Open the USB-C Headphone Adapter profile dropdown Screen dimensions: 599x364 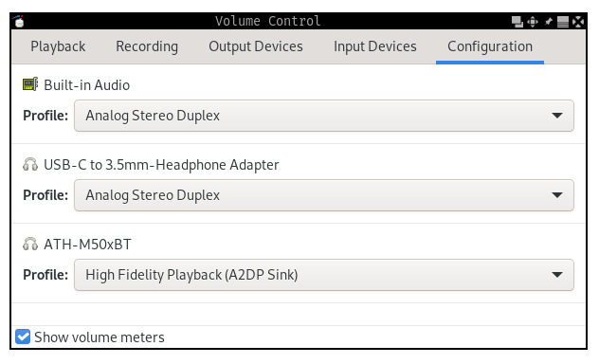click(324, 195)
